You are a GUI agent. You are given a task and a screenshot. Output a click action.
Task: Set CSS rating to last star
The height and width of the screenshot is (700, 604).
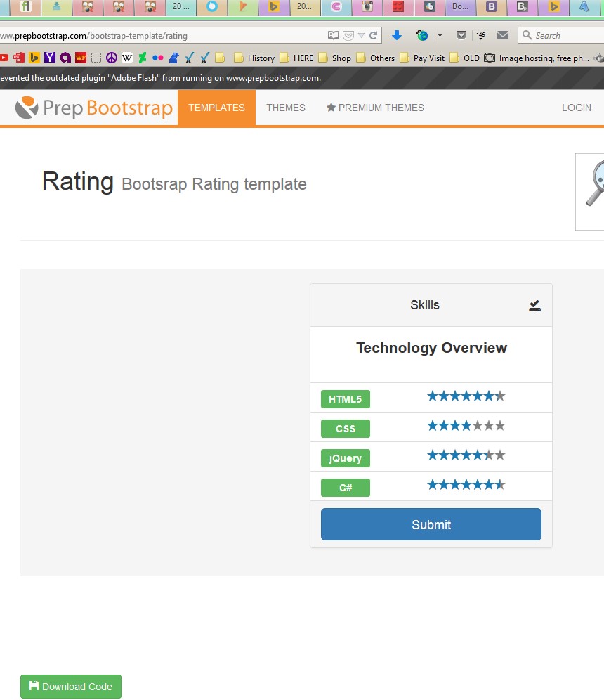(x=500, y=426)
